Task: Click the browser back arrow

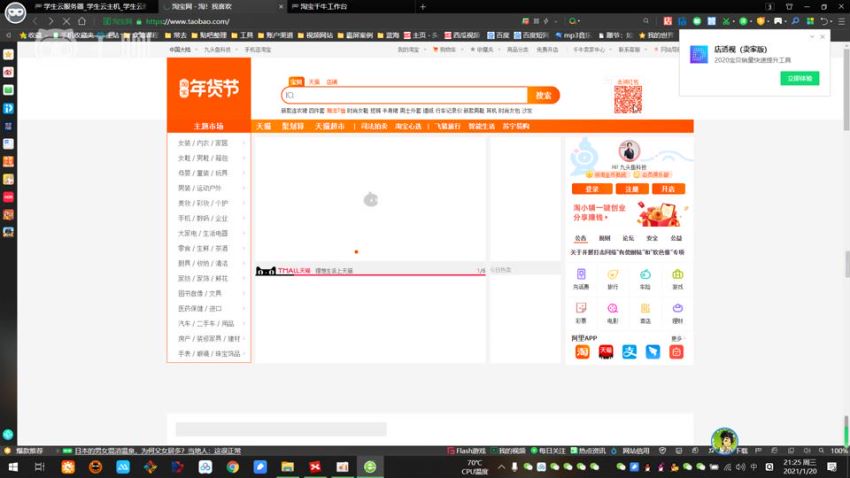Action: (x=36, y=21)
